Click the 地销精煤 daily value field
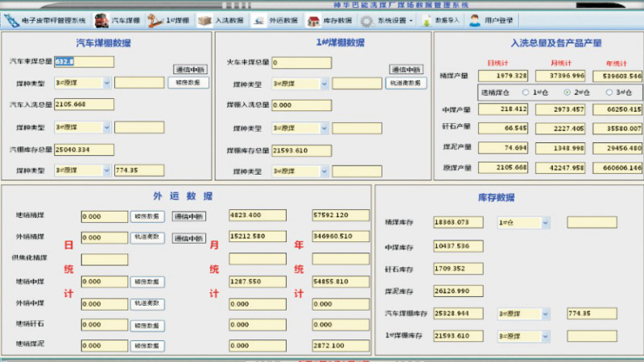 click(x=104, y=216)
